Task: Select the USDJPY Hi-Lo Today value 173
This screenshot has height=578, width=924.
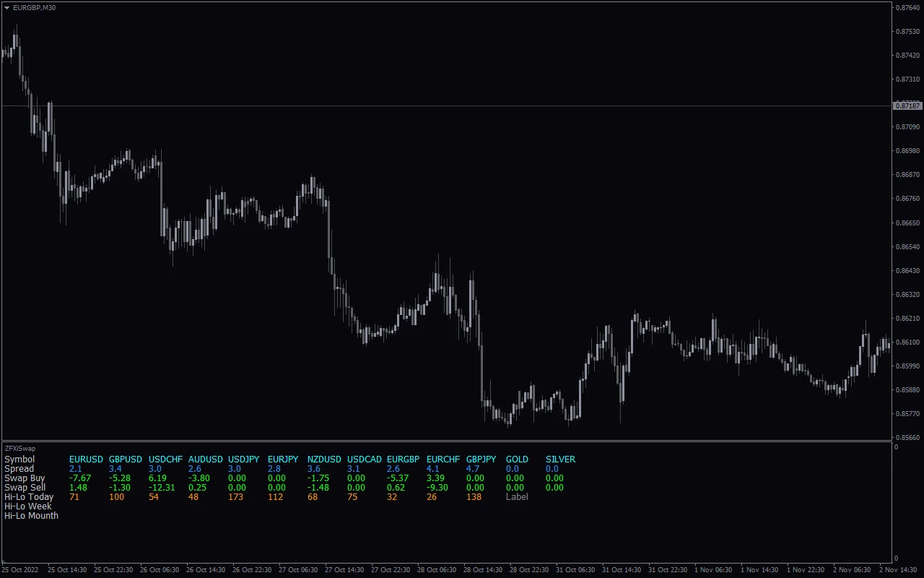Action: click(235, 497)
